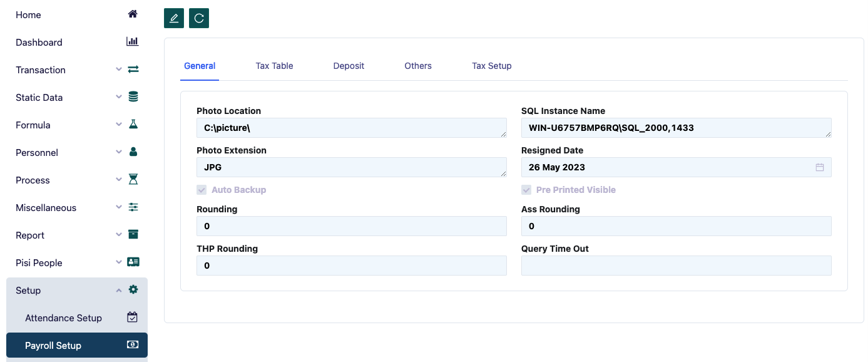Click the Dashboard bar chart icon
The image size is (868, 362).
coord(133,42)
